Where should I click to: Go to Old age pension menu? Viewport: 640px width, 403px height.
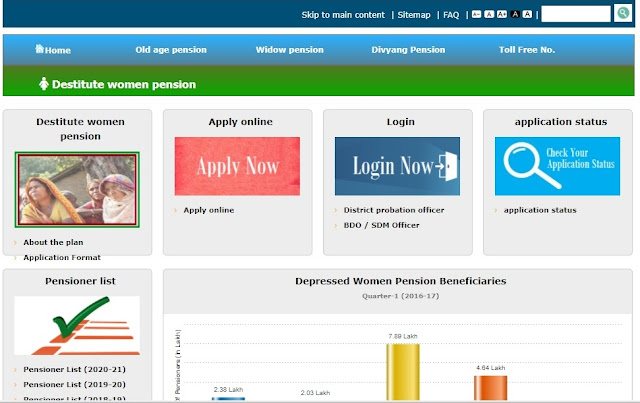171,50
